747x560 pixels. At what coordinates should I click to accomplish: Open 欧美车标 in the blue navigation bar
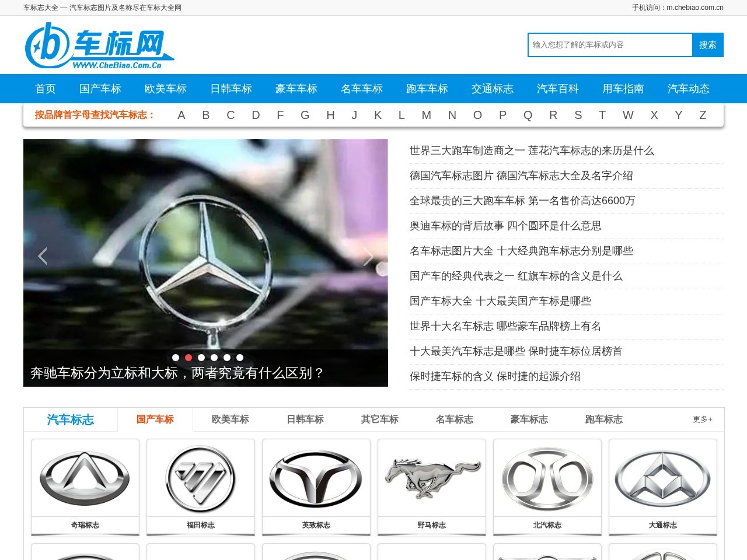(x=166, y=89)
